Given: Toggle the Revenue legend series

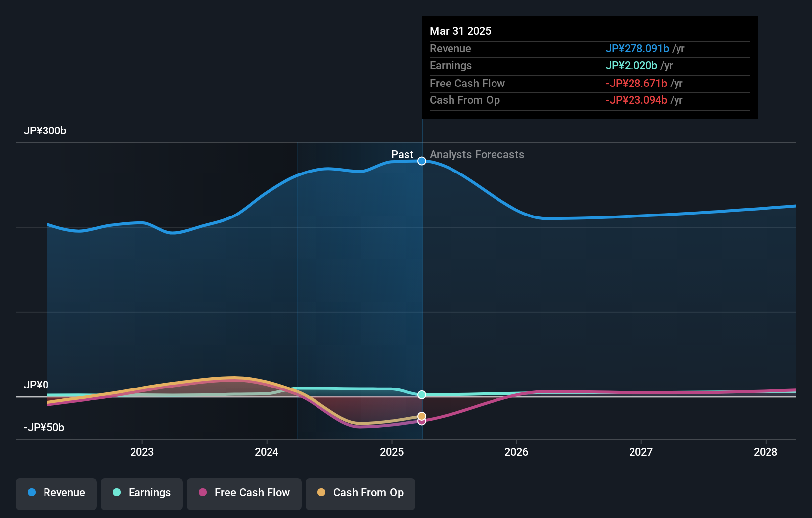Looking at the screenshot, I should (56, 494).
